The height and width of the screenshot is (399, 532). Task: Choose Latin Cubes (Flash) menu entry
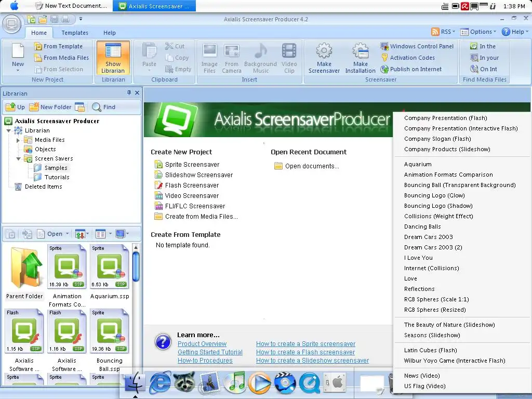click(430, 350)
